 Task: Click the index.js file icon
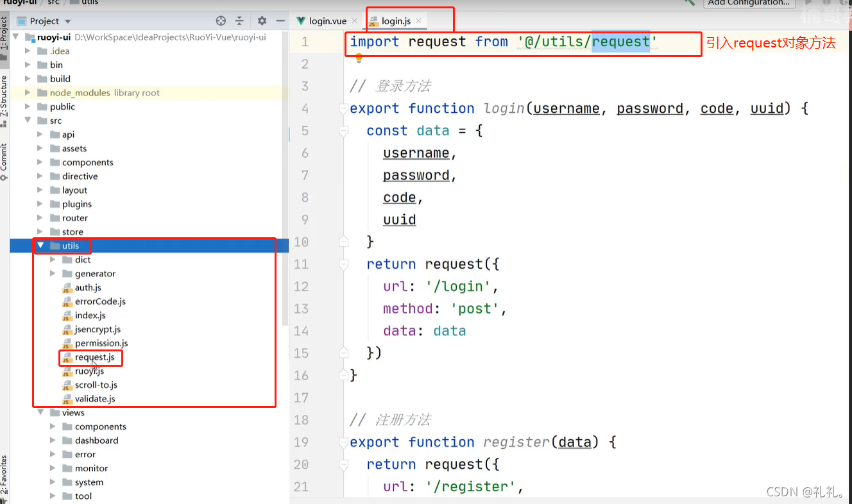pyautogui.click(x=67, y=315)
